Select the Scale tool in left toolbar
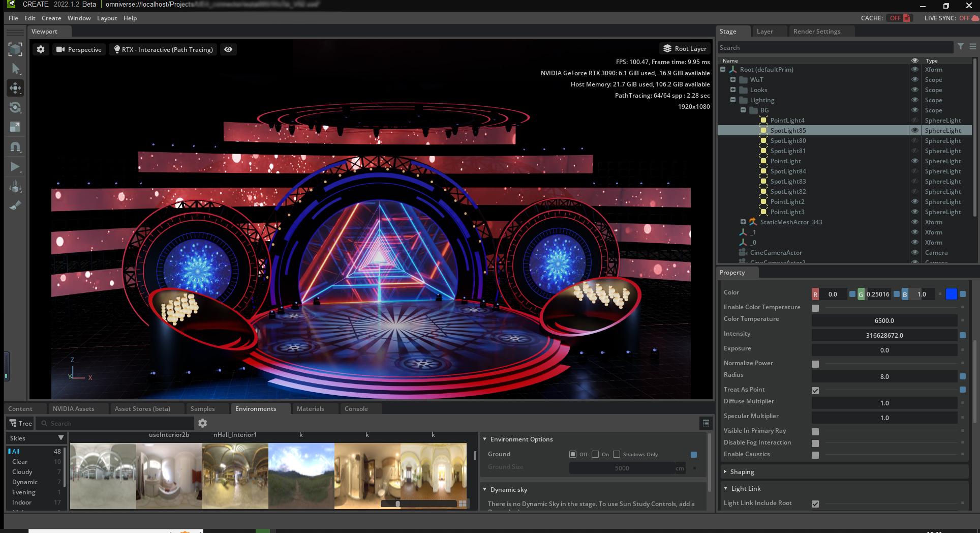The image size is (980, 533). coord(15,127)
